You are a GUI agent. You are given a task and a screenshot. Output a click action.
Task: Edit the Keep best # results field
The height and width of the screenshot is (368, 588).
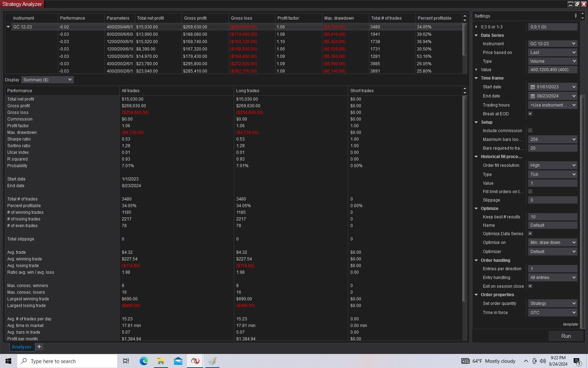(x=553, y=217)
